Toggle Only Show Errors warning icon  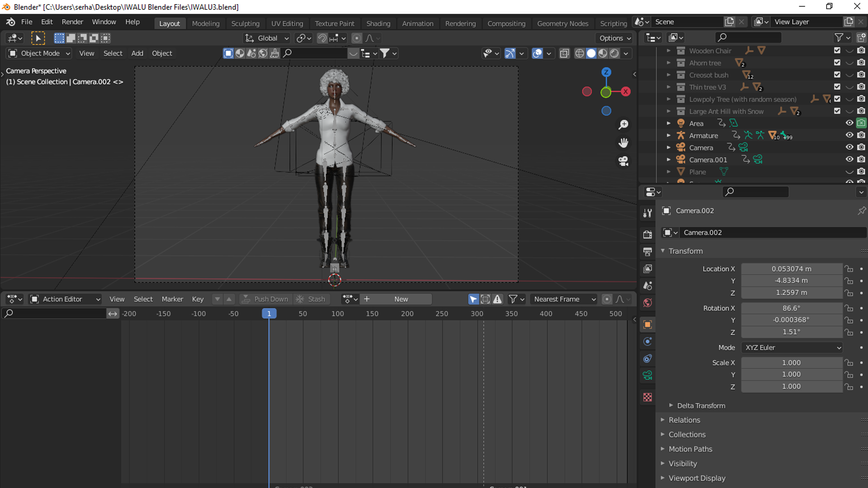tap(497, 299)
